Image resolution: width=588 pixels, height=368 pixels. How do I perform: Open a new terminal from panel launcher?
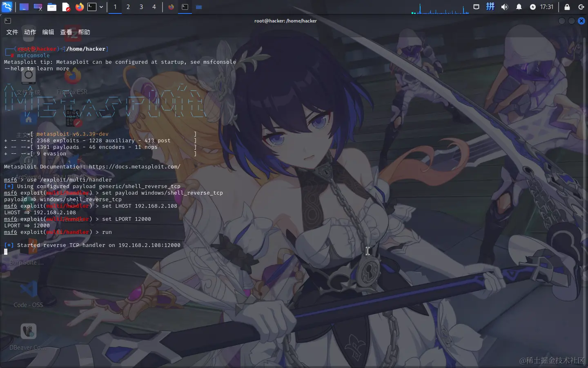92,7
